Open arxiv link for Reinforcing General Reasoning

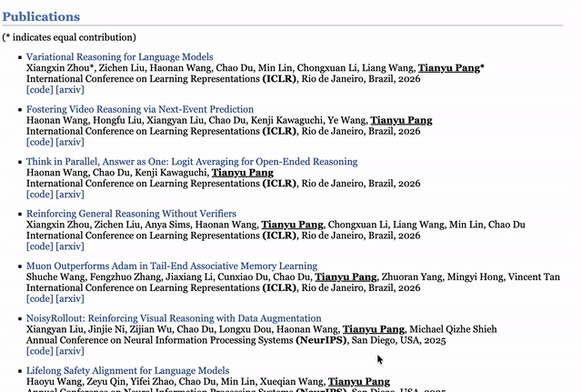[70, 246]
